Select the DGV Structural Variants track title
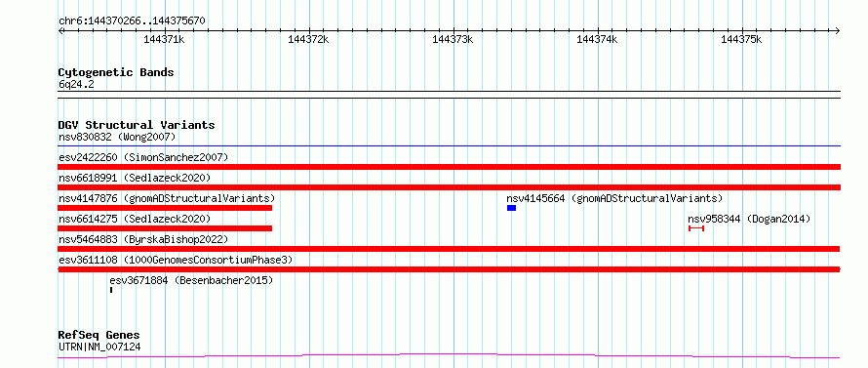The image size is (868, 368). [137, 125]
